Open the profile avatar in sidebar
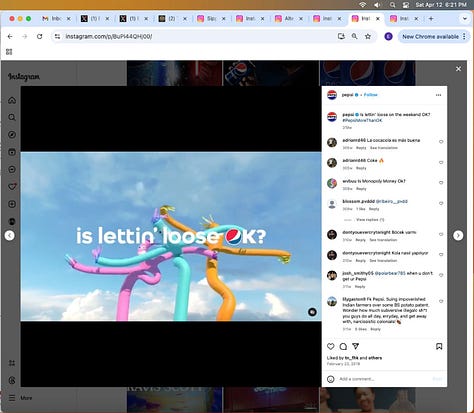 (12, 221)
